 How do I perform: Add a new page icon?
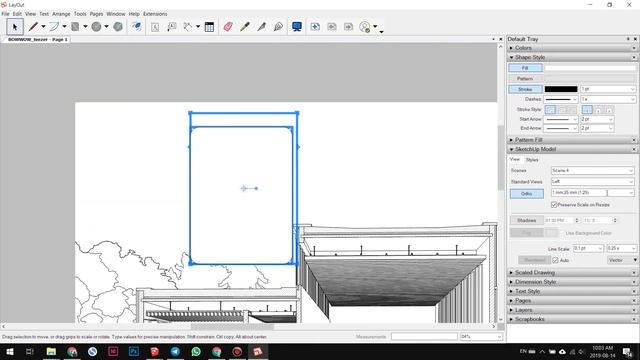(315, 27)
